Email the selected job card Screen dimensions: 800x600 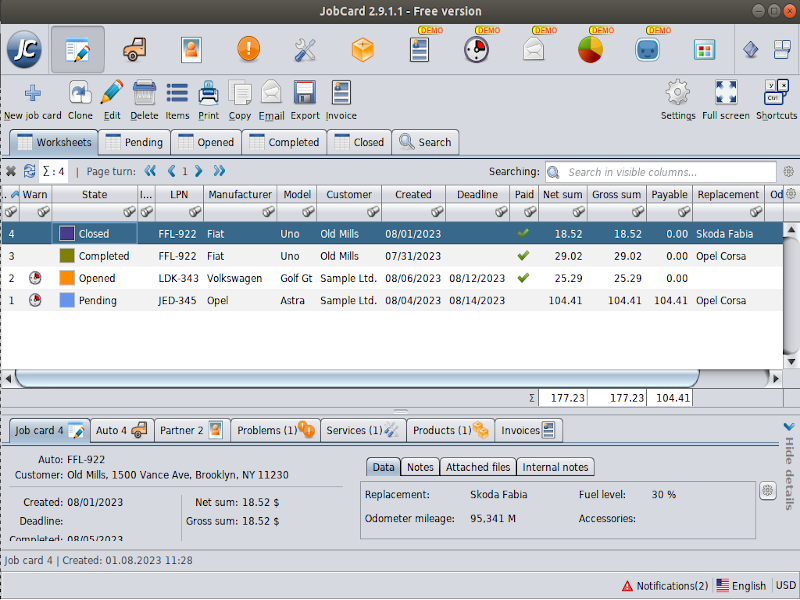271,101
